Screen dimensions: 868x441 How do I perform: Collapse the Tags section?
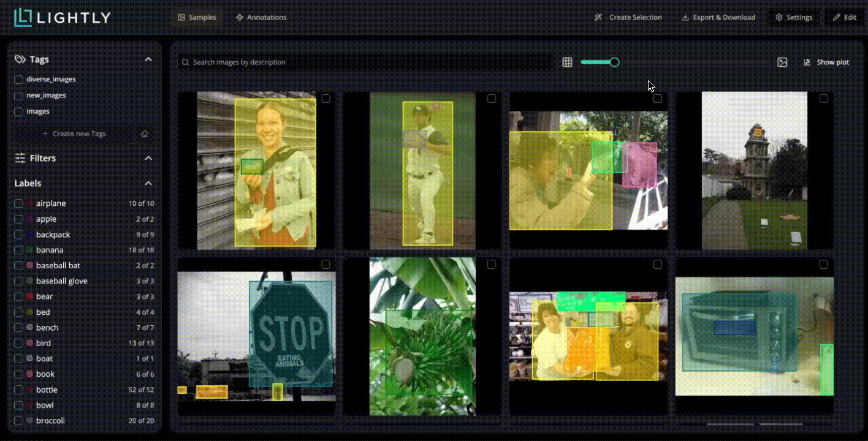click(148, 59)
